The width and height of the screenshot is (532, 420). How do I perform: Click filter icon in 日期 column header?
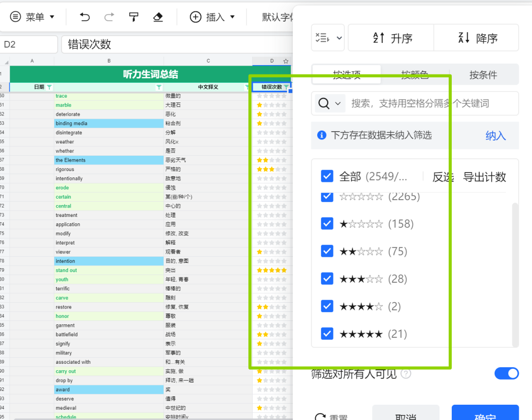[x=49, y=87]
